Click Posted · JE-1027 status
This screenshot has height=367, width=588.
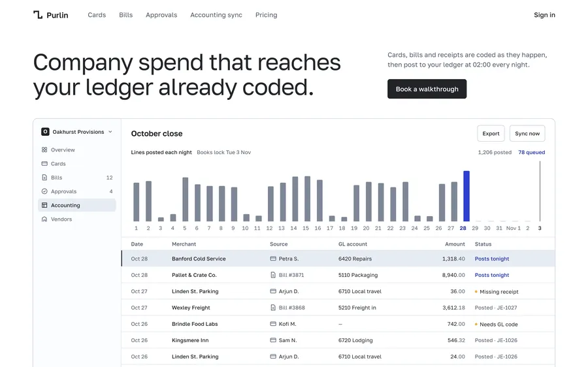coord(496,308)
